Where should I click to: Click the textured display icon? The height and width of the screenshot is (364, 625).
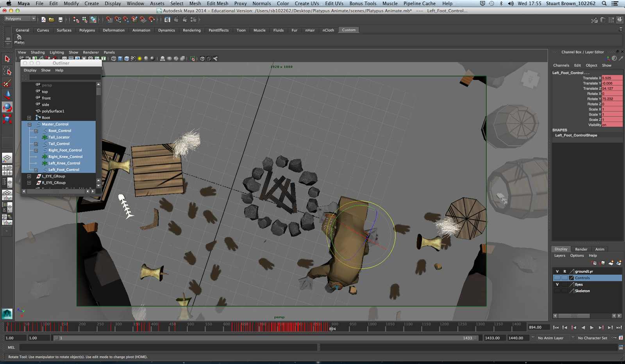[133, 59]
